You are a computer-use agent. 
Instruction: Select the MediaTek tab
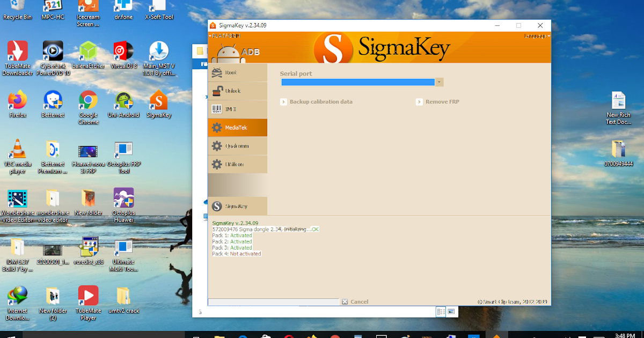(x=237, y=128)
